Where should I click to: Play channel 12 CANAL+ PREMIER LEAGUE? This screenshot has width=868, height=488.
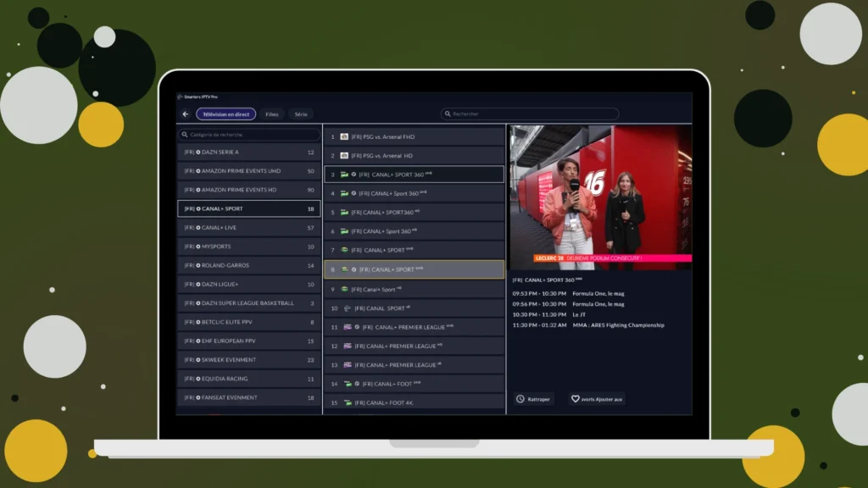(414, 346)
